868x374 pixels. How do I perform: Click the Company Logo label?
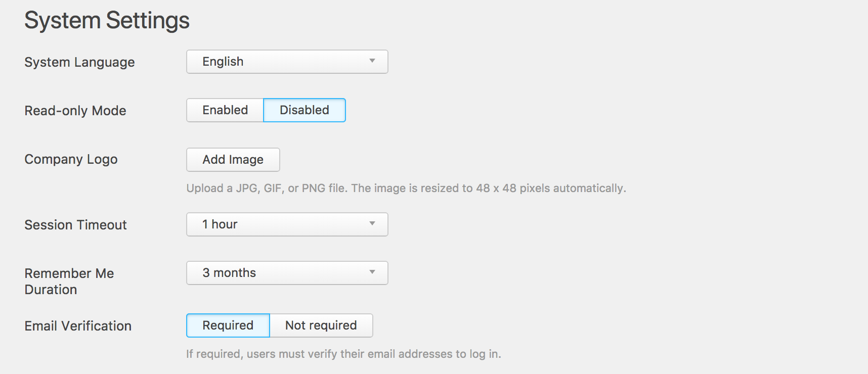tap(71, 159)
